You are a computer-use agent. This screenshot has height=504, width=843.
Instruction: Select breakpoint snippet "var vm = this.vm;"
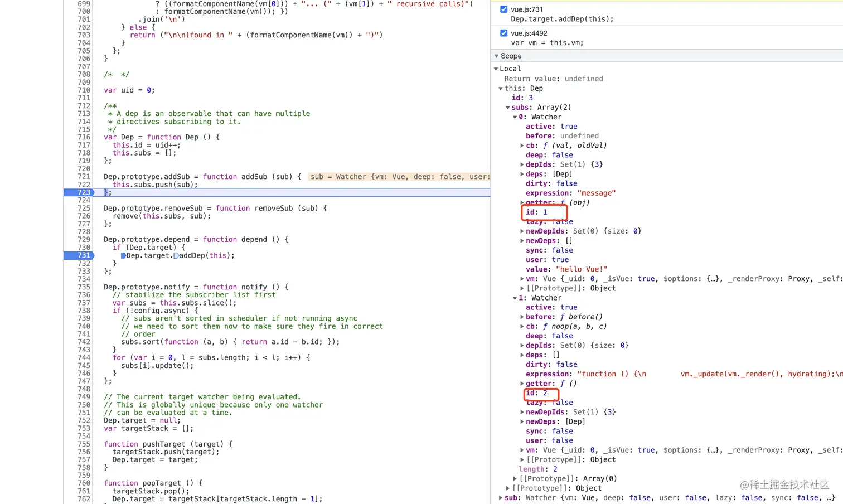pyautogui.click(x=547, y=43)
